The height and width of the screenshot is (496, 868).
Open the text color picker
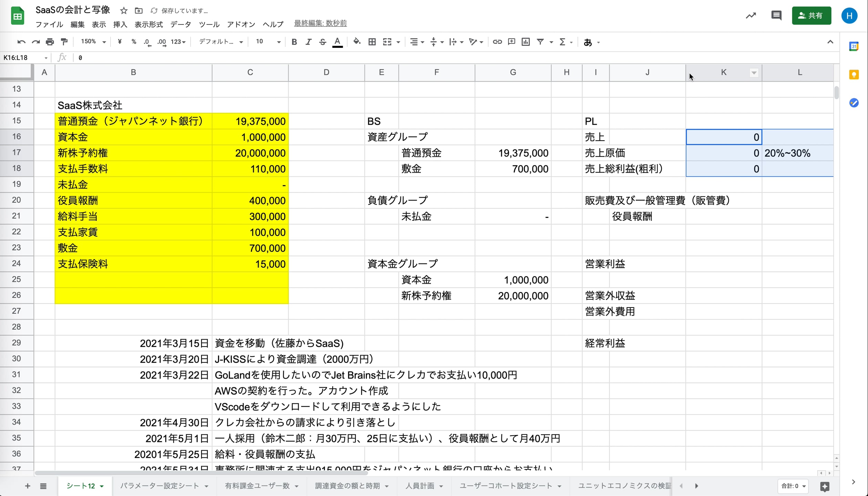[x=338, y=42]
